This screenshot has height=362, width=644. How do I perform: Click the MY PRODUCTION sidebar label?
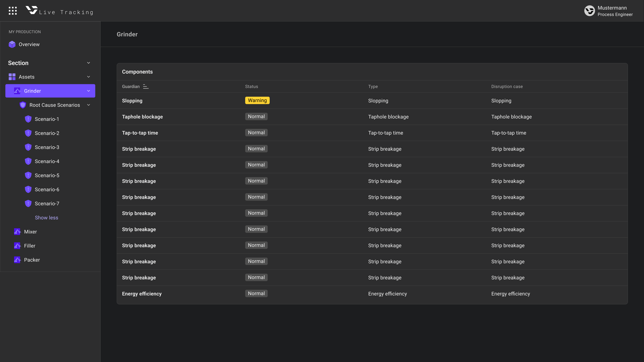pos(25,32)
